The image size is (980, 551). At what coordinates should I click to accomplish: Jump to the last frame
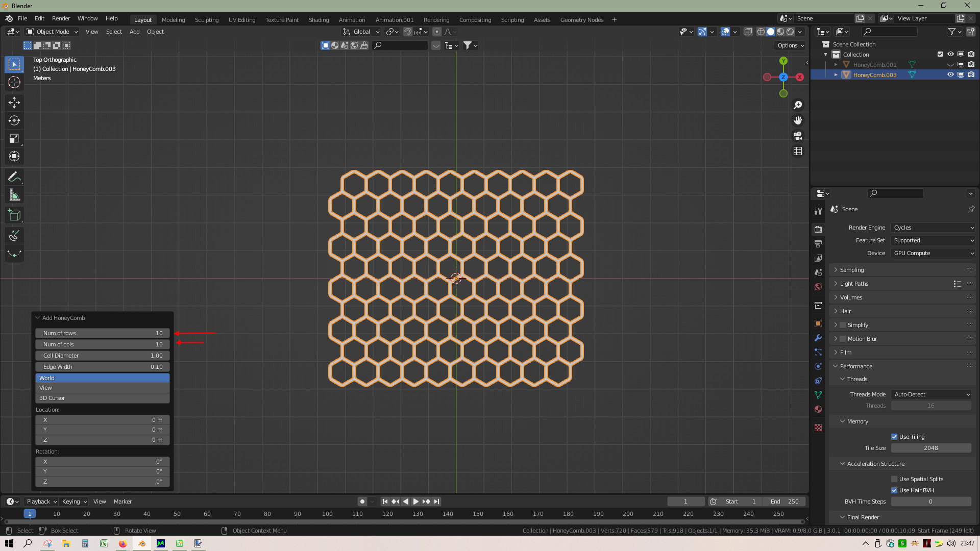click(436, 502)
